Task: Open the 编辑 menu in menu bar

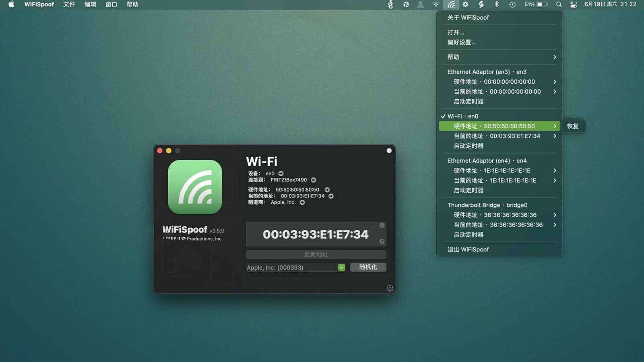Action: click(90, 4)
